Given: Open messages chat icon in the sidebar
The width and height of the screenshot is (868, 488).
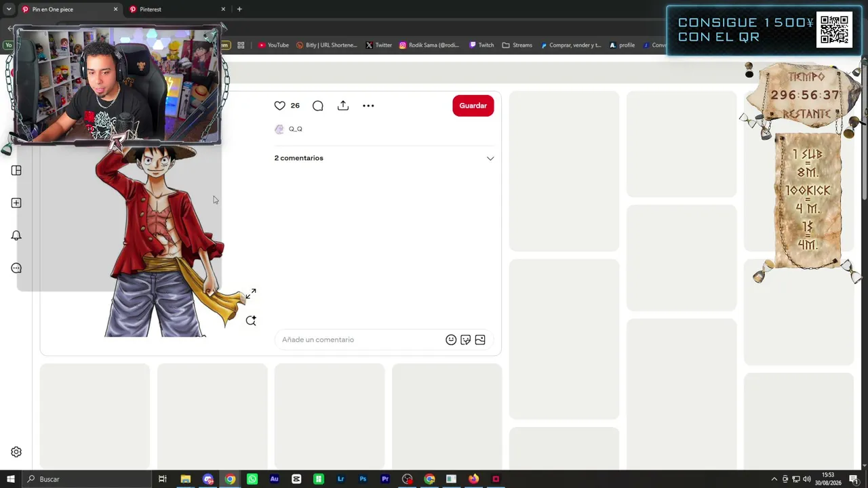Looking at the screenshot, I should point(16,268).
